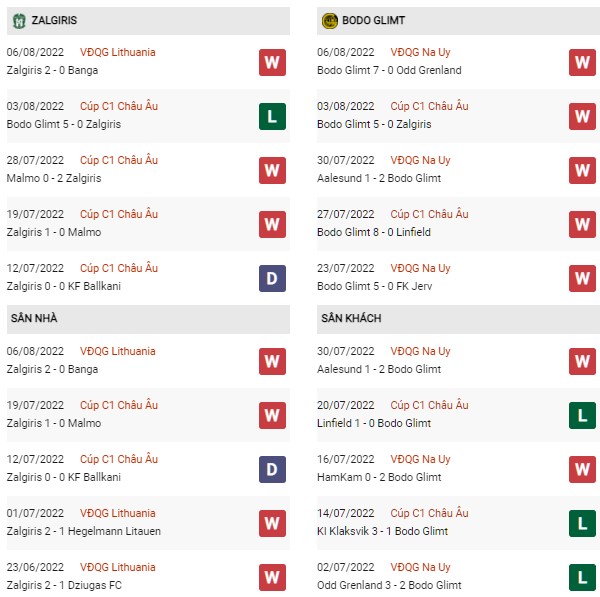Click the W badge for Bodo Glimt 8-0 Linfield

pyautogui.click(x=582, y=224)
